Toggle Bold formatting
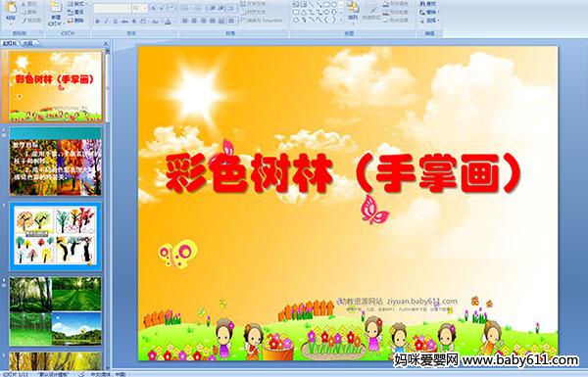588x377 pixels. (x=97, y=22)
